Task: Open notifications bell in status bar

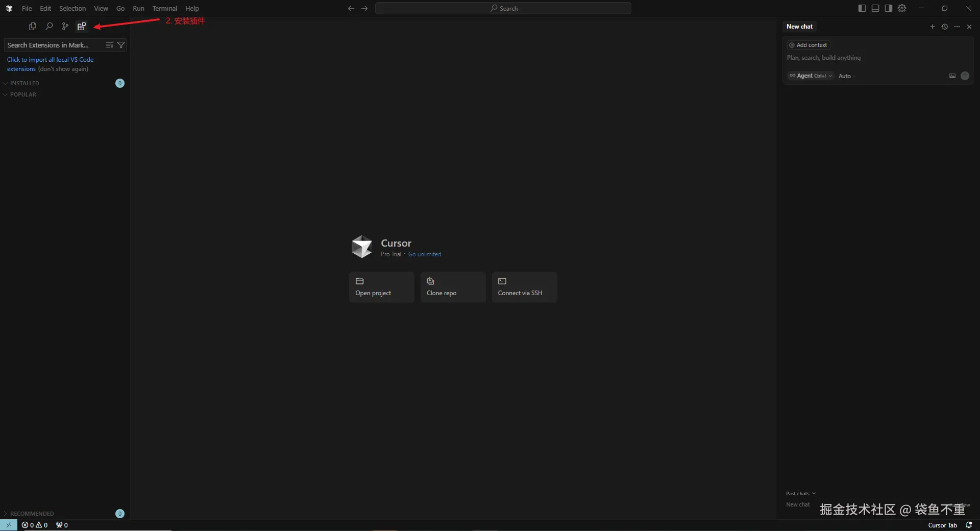Action: pyautogui.click(x=969, y=525)
